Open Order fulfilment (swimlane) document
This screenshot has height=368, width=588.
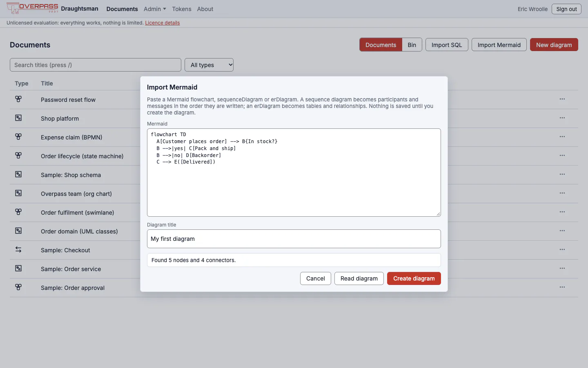(x=78, y=213)
